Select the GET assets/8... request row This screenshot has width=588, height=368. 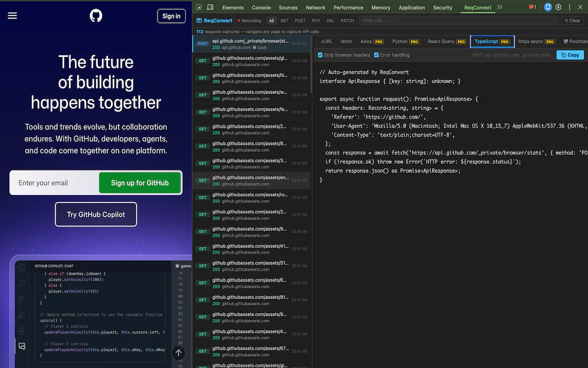(x=252, y=146)
